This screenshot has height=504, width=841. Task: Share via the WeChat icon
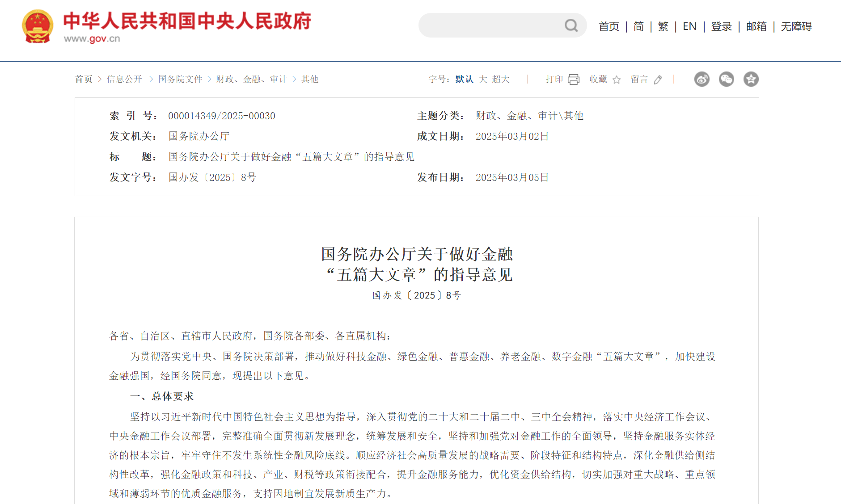(x=726, y=79)
